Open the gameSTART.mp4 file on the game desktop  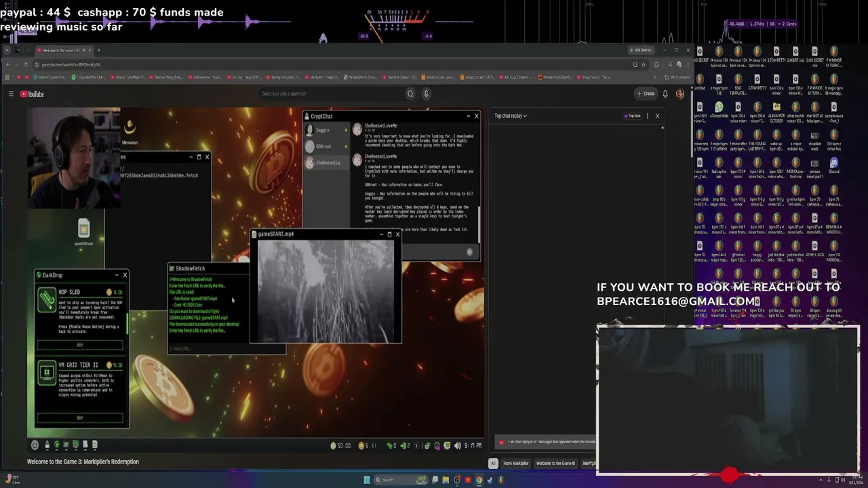[83, 230]
